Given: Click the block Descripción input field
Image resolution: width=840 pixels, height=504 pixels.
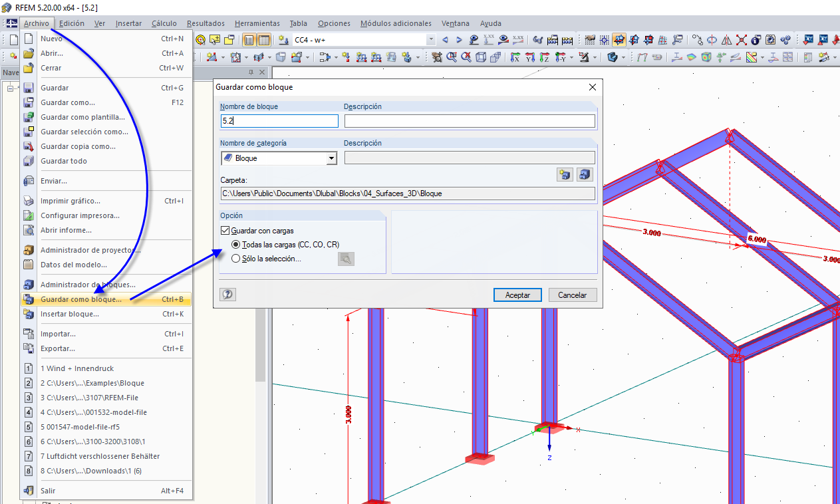Looking at the screenshot, I should (x=470, y=121).
